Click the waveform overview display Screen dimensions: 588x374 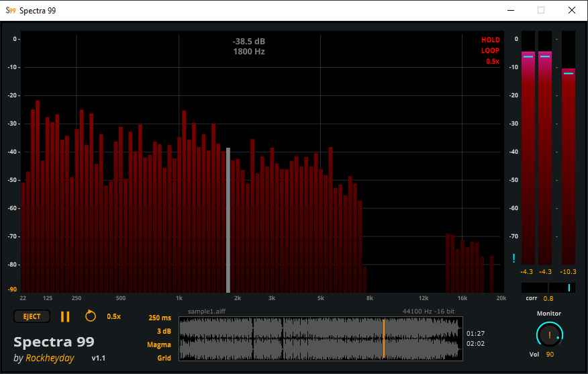pyautogui.click(x=321, y=338)
